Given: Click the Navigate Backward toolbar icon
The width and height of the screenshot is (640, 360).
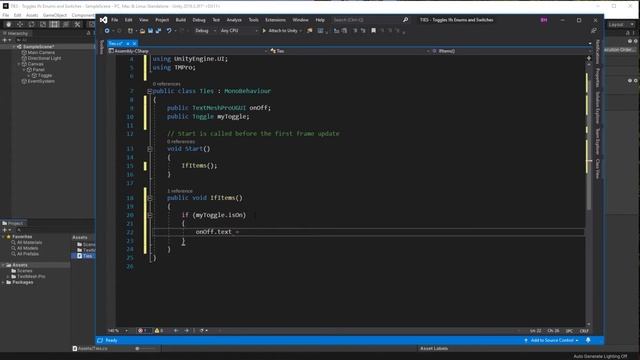Looking at the screenshot, I should pos(107,31).
